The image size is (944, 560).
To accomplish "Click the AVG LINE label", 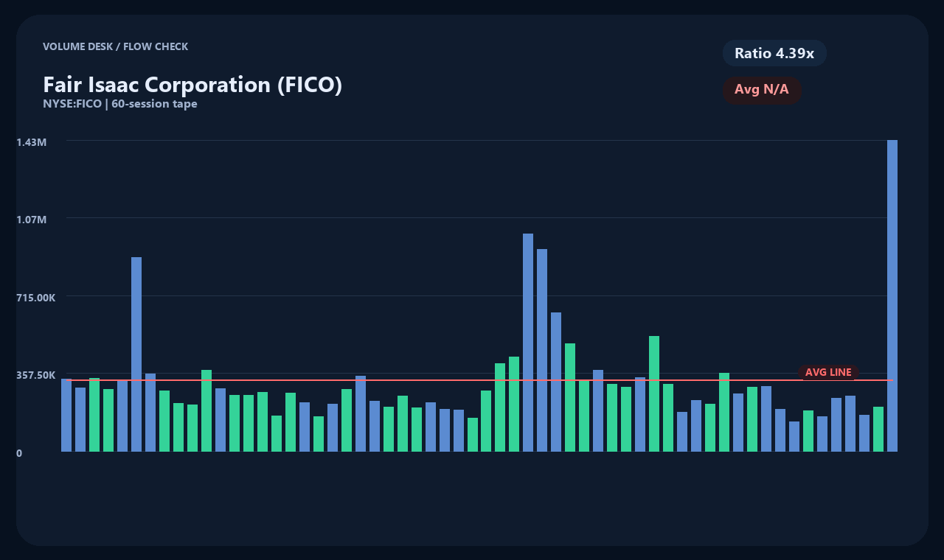I will pos(828,373).
